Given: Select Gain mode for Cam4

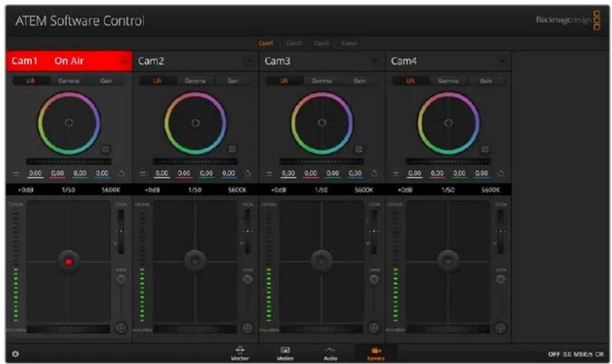Looking at the screenshot, I should (486, 81).
